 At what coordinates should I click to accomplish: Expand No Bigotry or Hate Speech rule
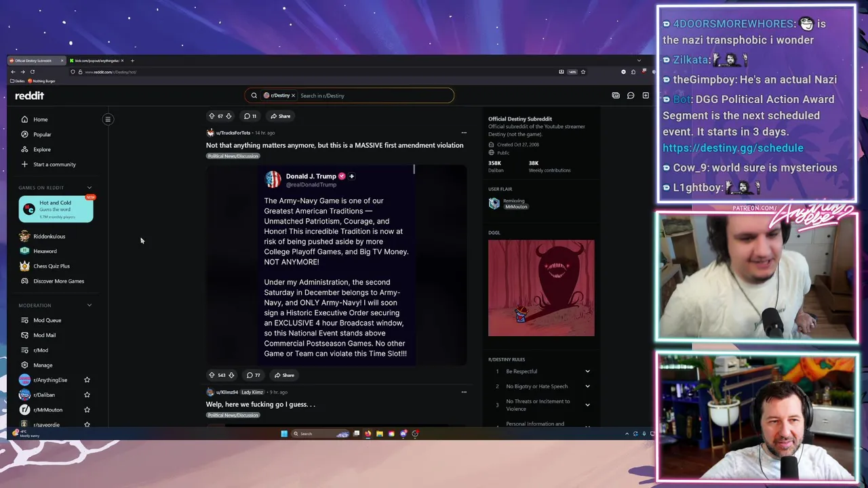587,386
